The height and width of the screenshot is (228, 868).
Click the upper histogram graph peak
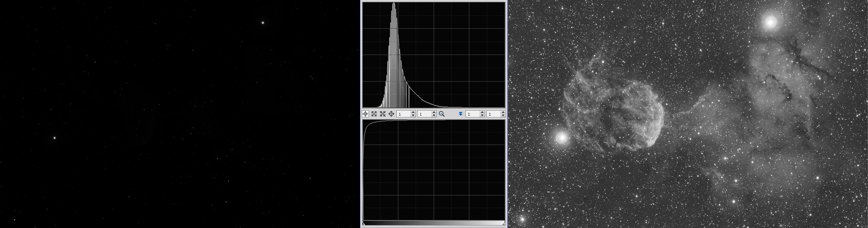394,55
